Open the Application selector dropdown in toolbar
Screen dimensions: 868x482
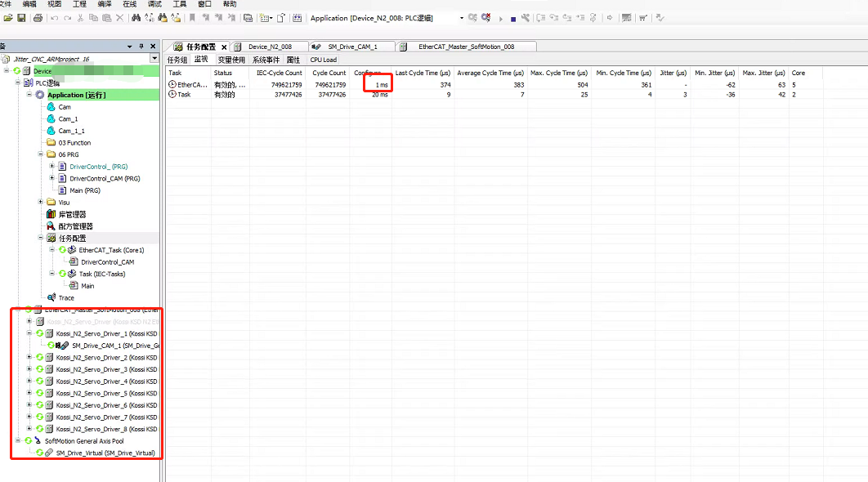(x=461, y=18)
